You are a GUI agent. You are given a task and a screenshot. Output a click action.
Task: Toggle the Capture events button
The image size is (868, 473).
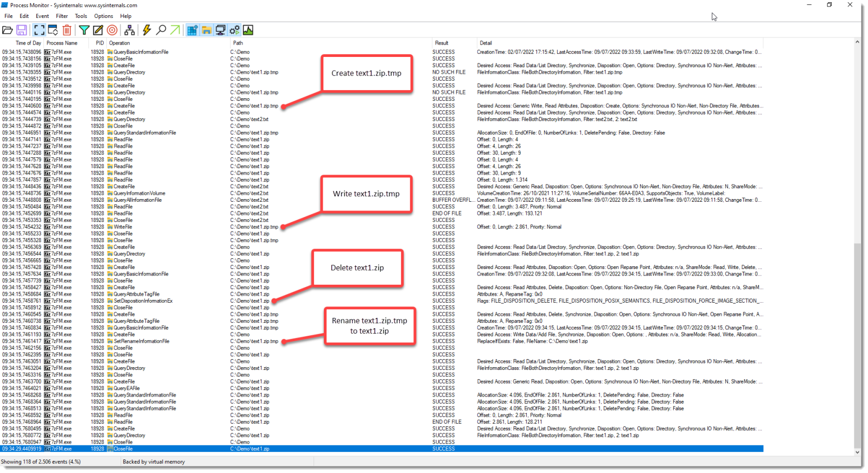tap(39, 30)
